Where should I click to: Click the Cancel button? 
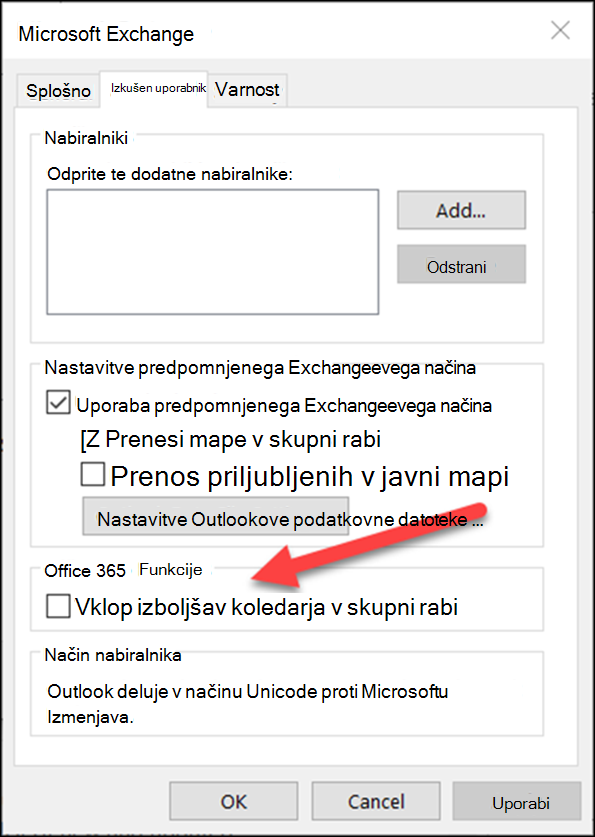tap(376, 801)
